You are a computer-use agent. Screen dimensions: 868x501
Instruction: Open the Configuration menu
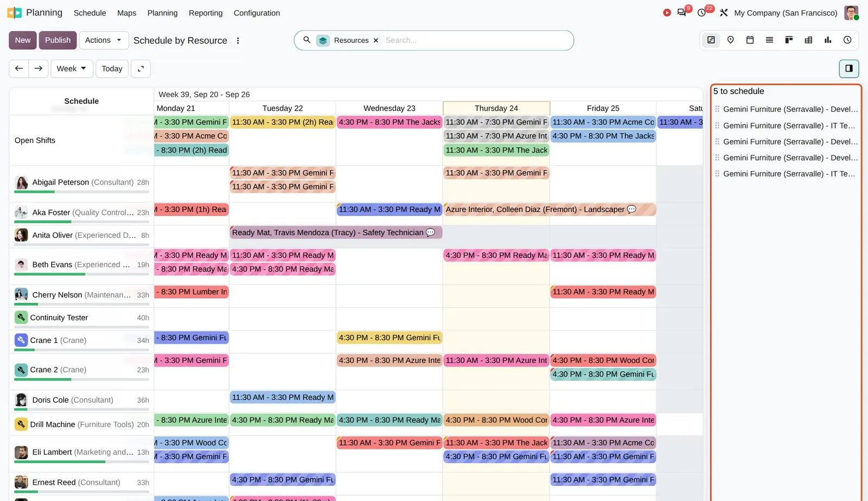257,13
